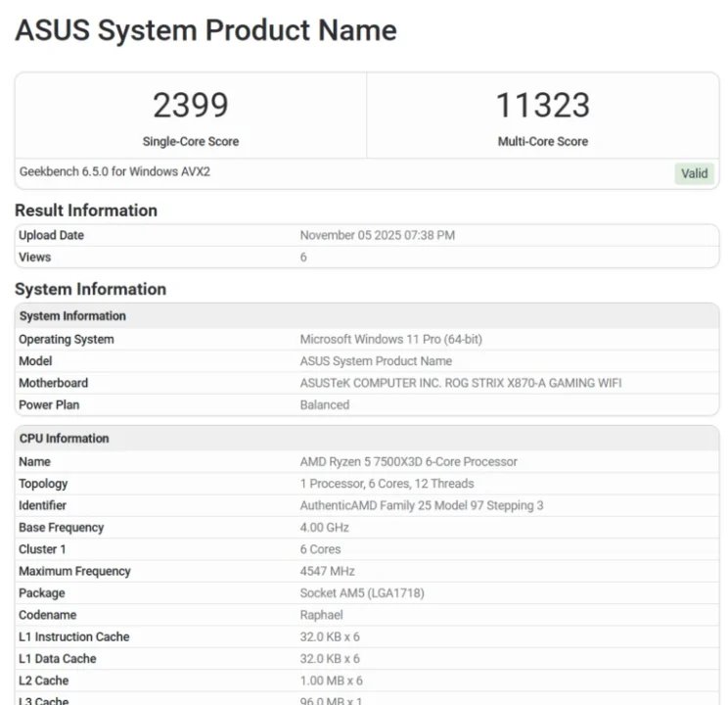This screenshot has height=705, width=728.
Task: Click the L1 Data Cache label
Action: 57,659
